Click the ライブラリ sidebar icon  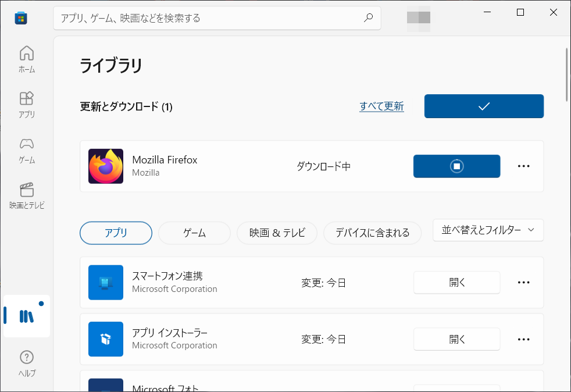pos(26,316)
